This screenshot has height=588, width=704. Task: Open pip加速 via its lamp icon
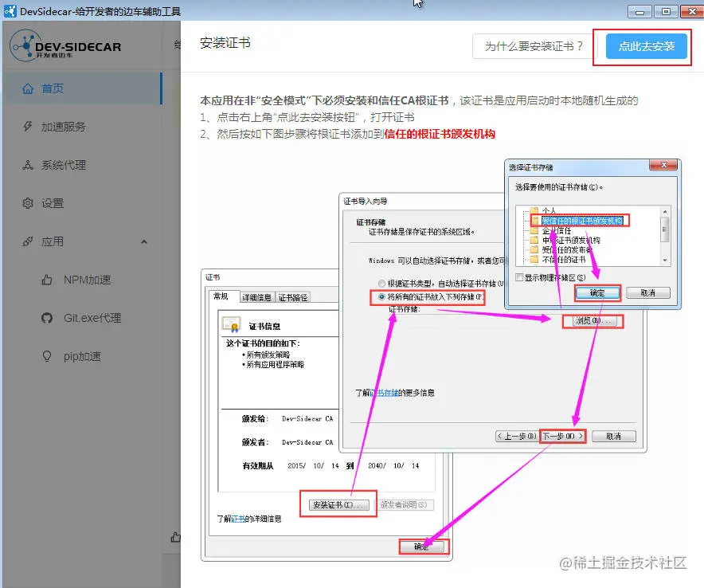(45, 356)
